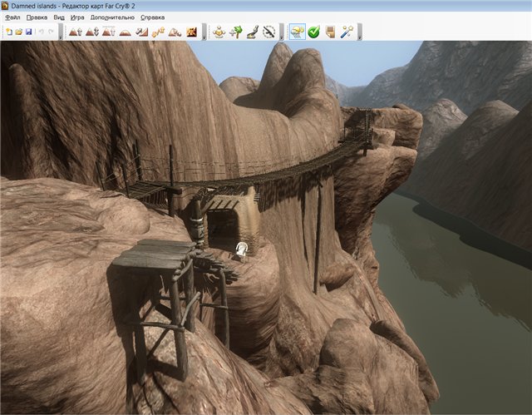Open the Игра menu
The width and height of the screenshot is (532, 415).
coord(77,17)
